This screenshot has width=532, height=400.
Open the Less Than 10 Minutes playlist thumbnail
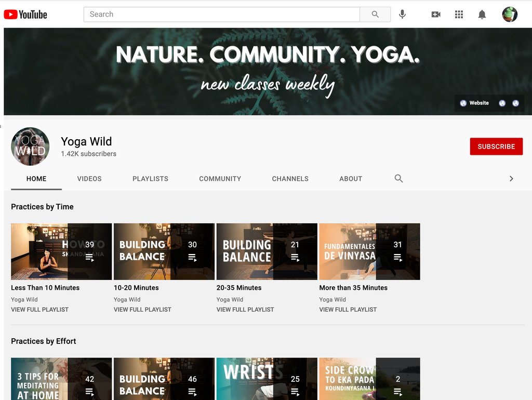point(61,251)
